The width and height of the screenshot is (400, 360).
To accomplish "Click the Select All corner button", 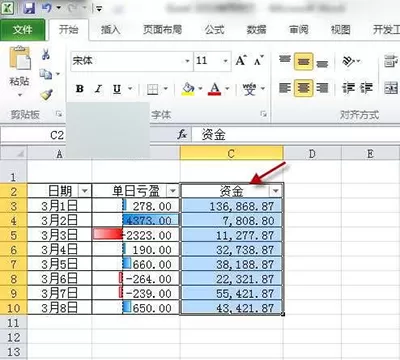I will tap(13, 153).
